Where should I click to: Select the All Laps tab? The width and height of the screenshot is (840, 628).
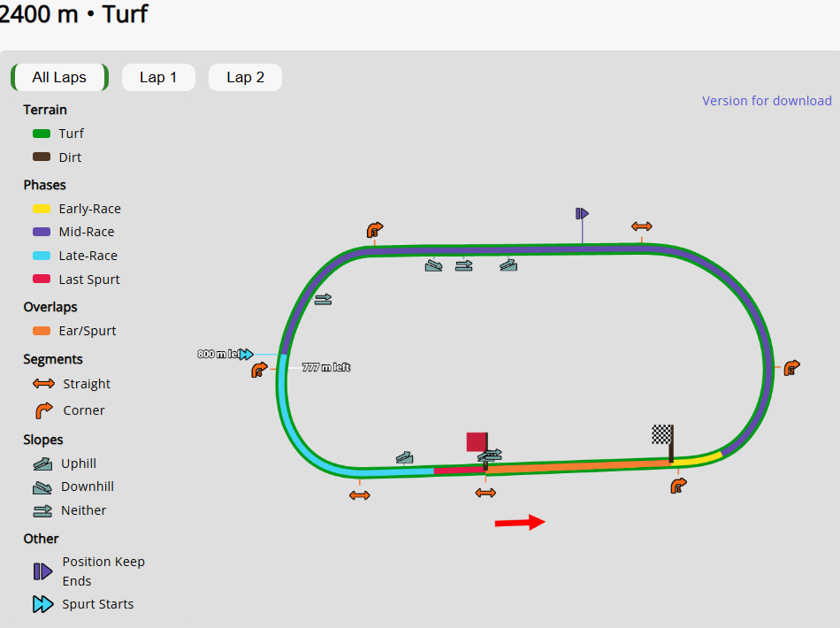(59, 77)
